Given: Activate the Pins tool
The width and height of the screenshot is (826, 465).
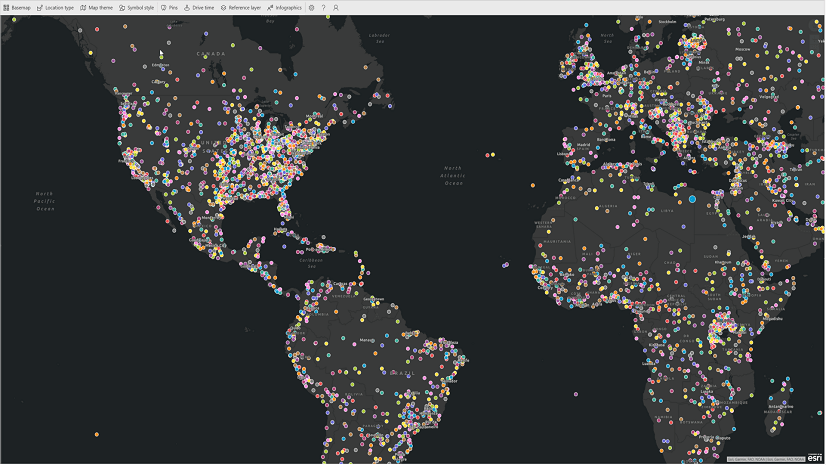Looking at the screenshot, I should click(x=169, y=8).
